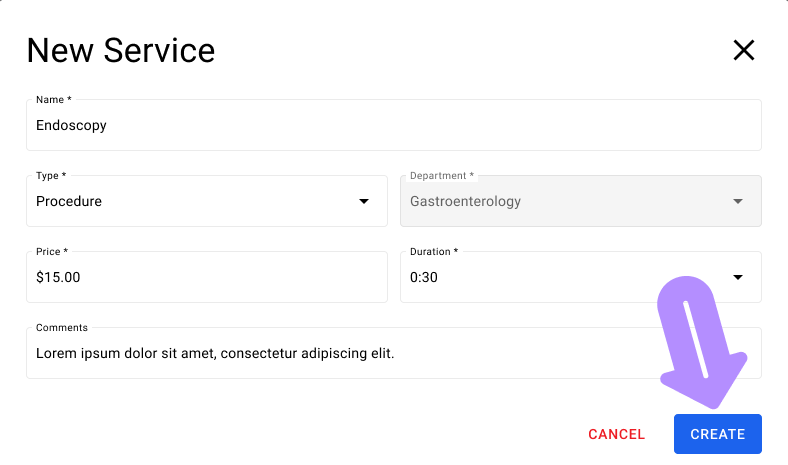Image resolution: width=788 pixels, height=465 pixels.
Task: Open the Type dropdown showing Procedure
Action: point(200,201)
